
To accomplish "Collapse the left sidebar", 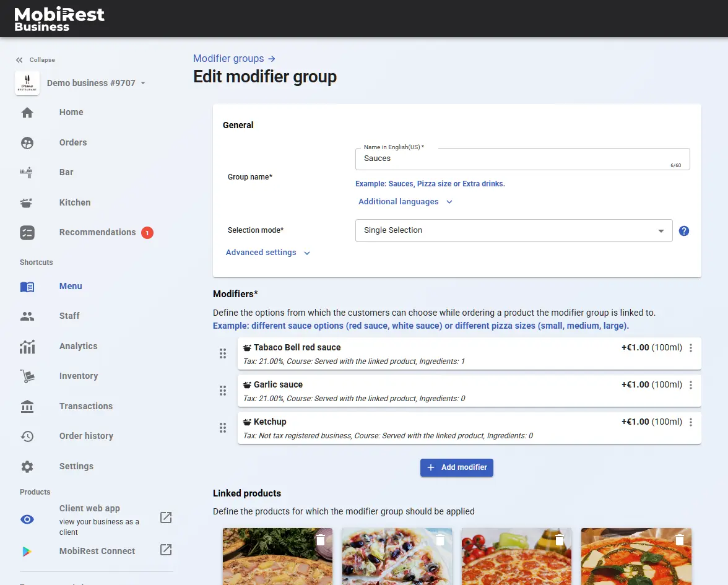I will 37,60.
